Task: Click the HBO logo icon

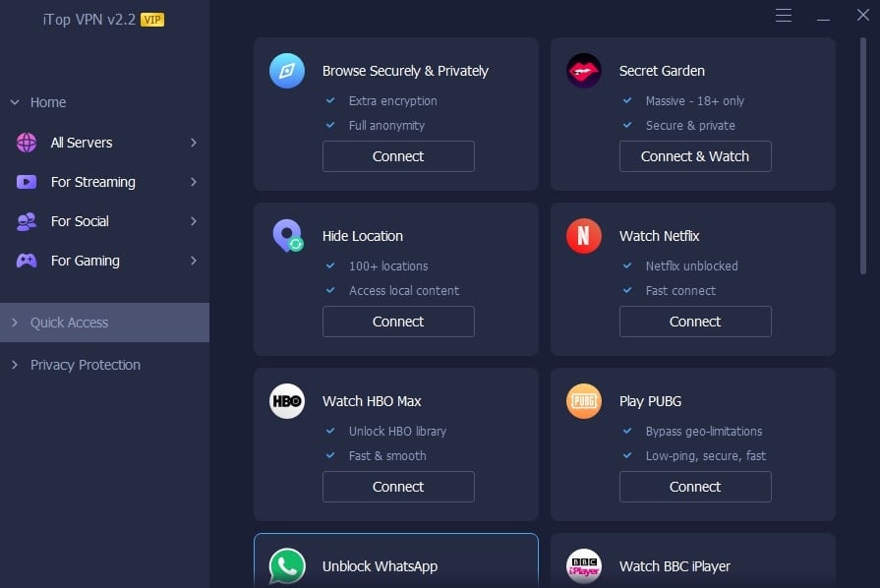Action: click(x=287, y=401)
